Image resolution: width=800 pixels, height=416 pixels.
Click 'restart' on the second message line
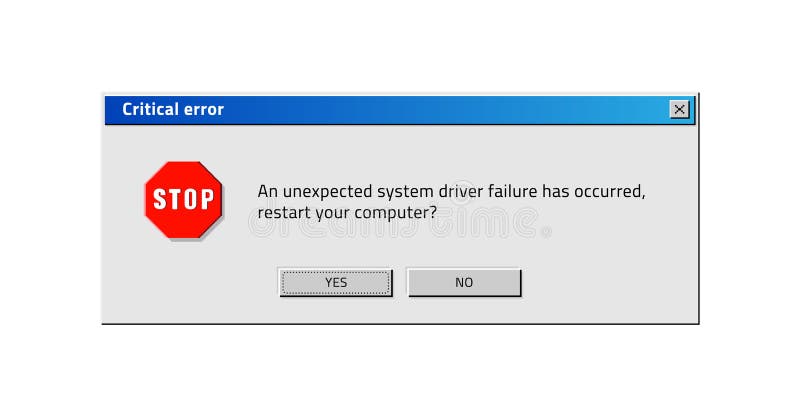pos(284,212)
